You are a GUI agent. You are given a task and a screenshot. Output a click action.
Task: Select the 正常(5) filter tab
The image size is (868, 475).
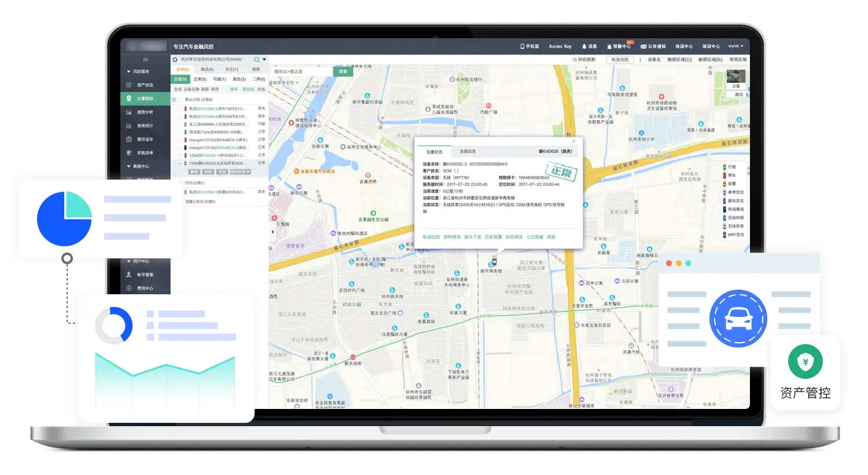(x=200, y=79)
